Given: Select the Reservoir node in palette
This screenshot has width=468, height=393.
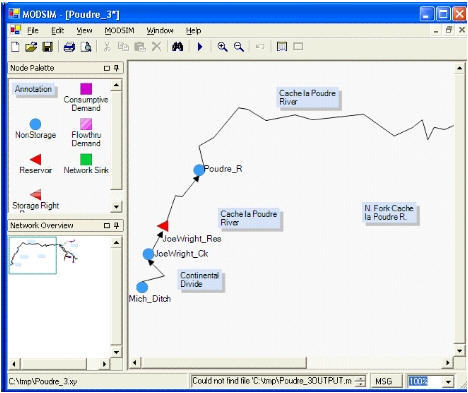Looking at the screenshot, I should 36,164.
